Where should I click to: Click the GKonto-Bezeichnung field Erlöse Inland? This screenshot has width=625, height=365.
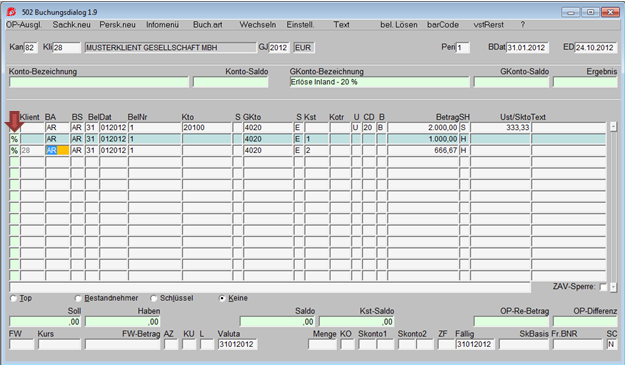pos(379,82)
